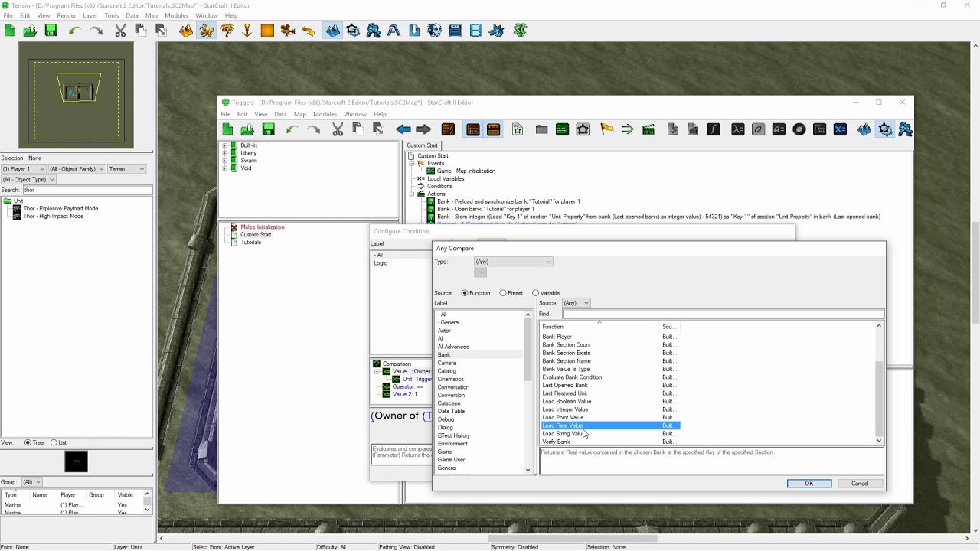Select Thor - Explosive Payload Mode unit
Screen dimensions: 980x551
(60, 208)
